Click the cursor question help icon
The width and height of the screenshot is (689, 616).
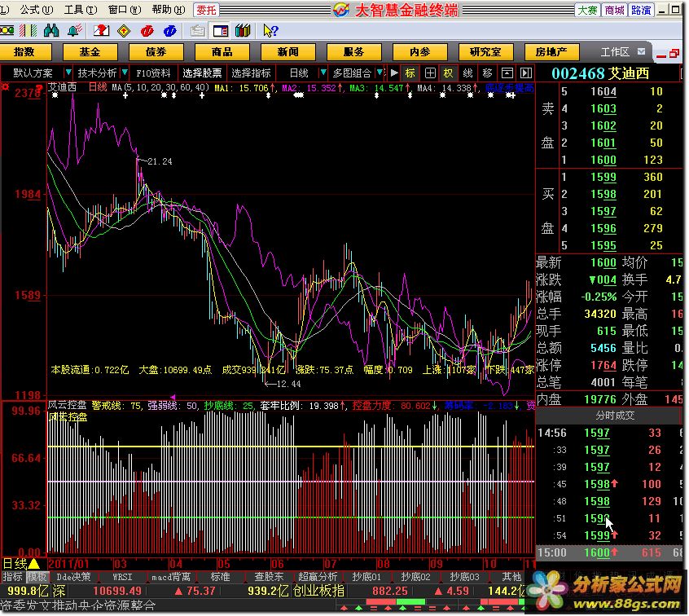click(x=270, y=31)
